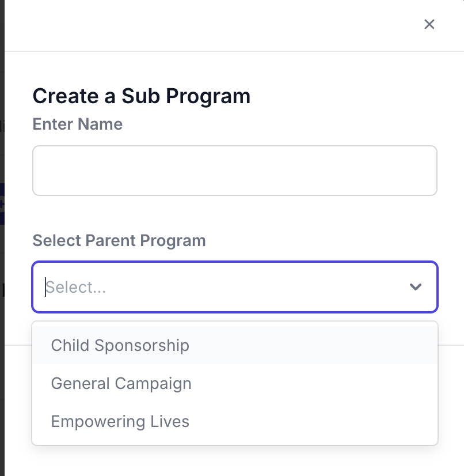The height and width of the screenshot is (476, 464).
Task: Choose Child Sponsorship from the list
Action: tap(120, 345)
